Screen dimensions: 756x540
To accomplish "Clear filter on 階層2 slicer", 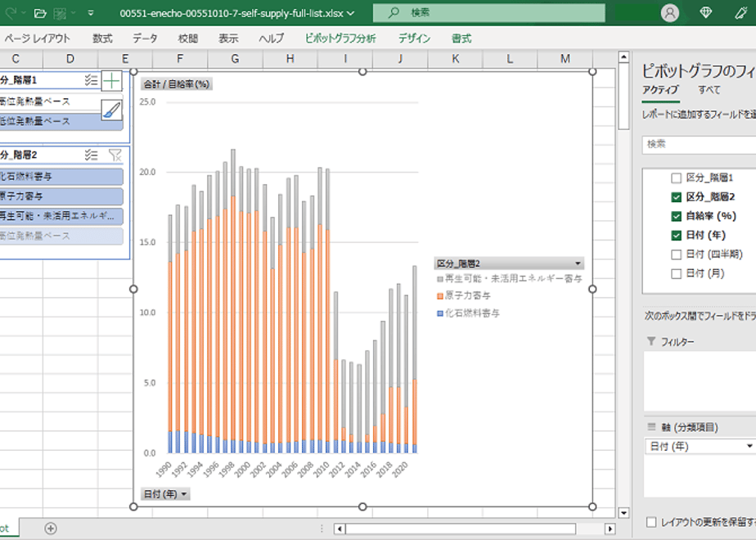I will [x=115, y=155].
